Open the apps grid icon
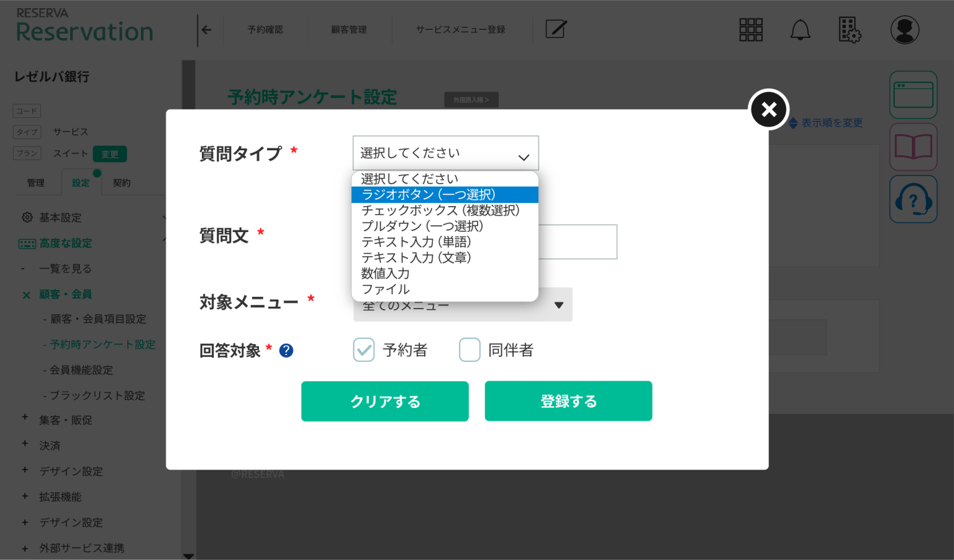Screen dimensions: 954x560 coord(751,30)
